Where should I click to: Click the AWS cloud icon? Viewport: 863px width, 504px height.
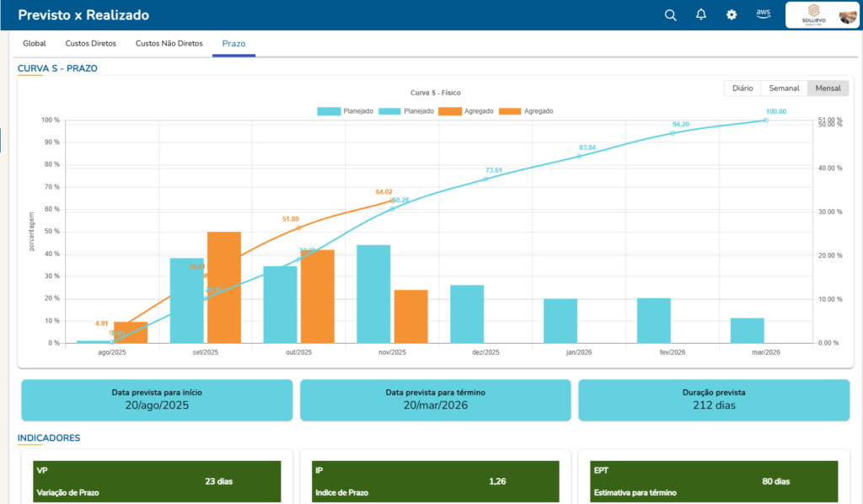coord(764,14)
